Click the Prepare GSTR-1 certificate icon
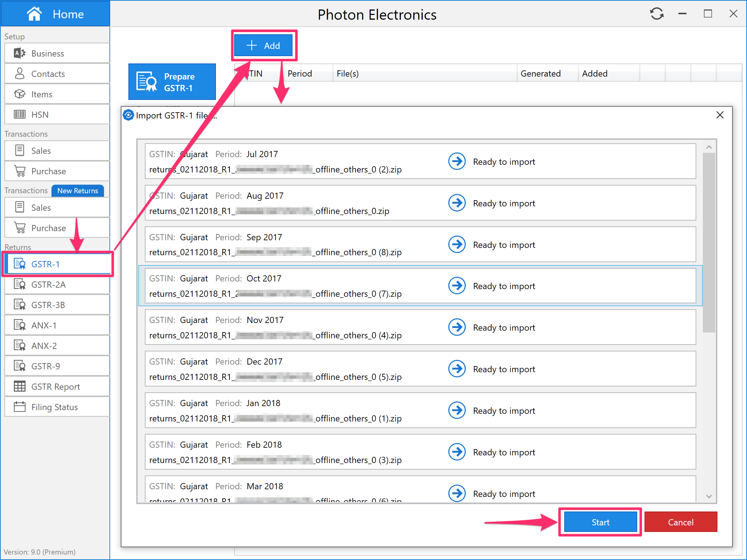This screenshot has height=560, width=747. click(146, 82)
